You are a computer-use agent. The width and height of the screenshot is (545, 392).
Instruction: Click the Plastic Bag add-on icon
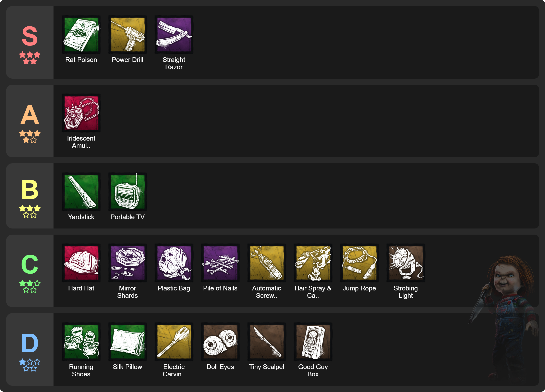174,263
